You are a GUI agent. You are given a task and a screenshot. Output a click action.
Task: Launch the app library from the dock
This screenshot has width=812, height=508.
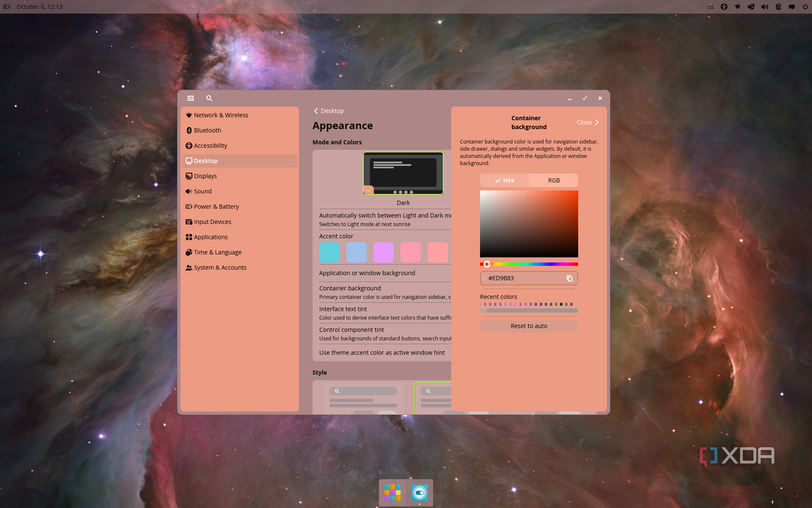[393, 492]
